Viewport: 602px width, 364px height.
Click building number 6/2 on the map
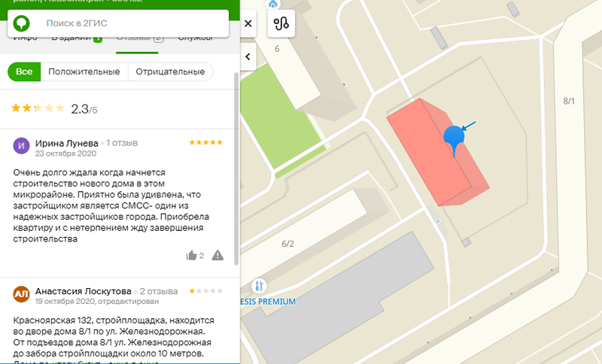tap(287, 244)
